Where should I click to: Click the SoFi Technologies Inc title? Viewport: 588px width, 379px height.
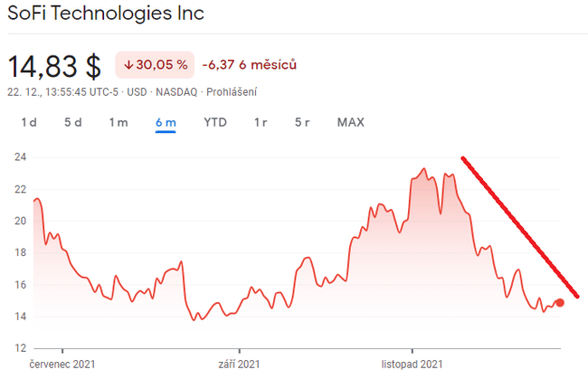point(106,14)
